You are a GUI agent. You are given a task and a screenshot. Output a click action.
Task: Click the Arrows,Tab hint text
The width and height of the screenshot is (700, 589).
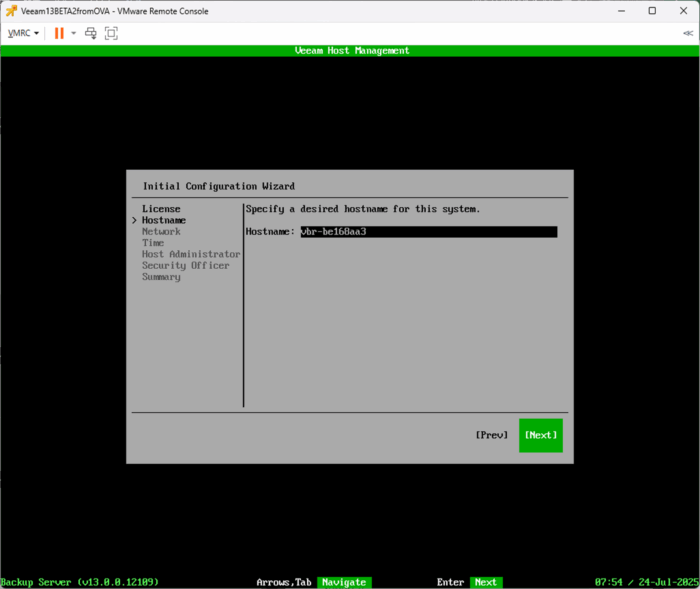point(284,582)
